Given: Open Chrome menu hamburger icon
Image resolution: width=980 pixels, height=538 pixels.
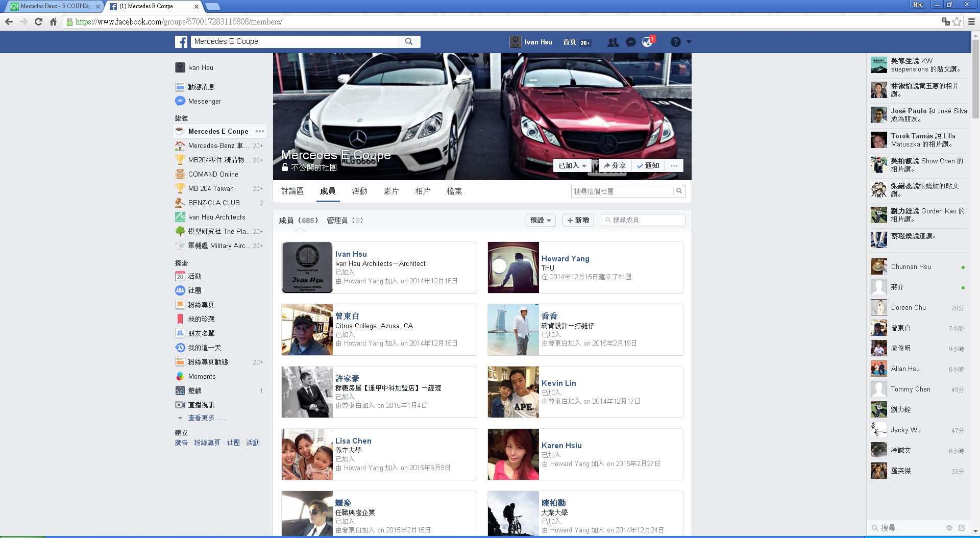Looking at the screenshot, I should coord(971,21).
